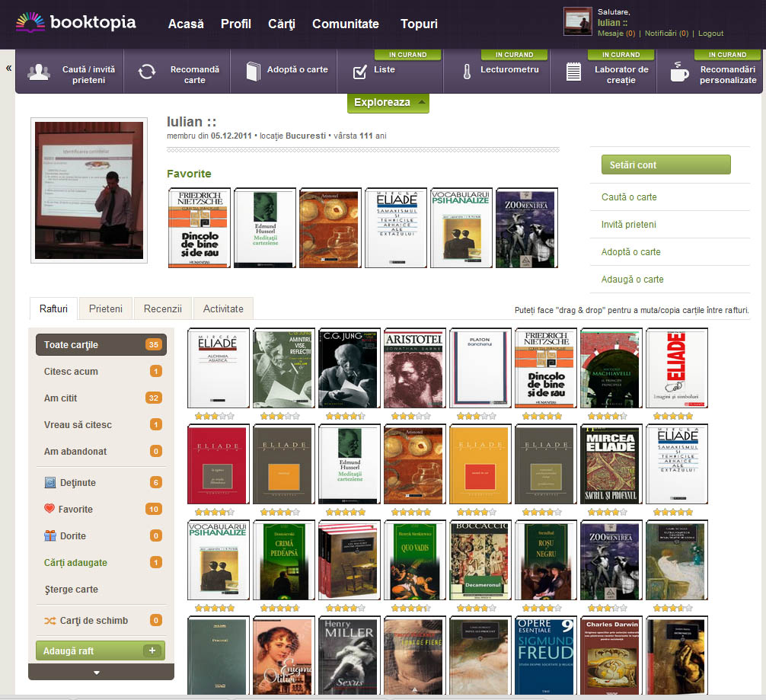Select the Vreau să citesc shelf
The height and width of the screenshot is (700, 766).
pos(101,425)
